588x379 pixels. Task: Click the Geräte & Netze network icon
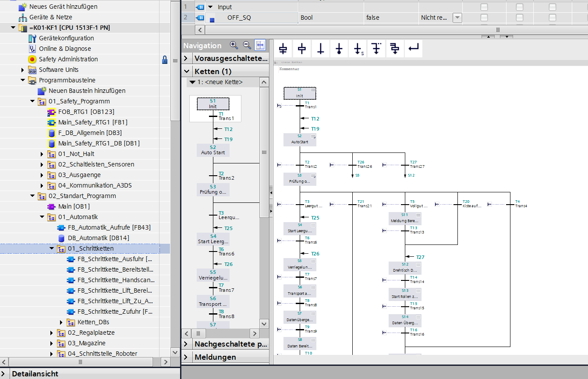click(x=22, y=18)
